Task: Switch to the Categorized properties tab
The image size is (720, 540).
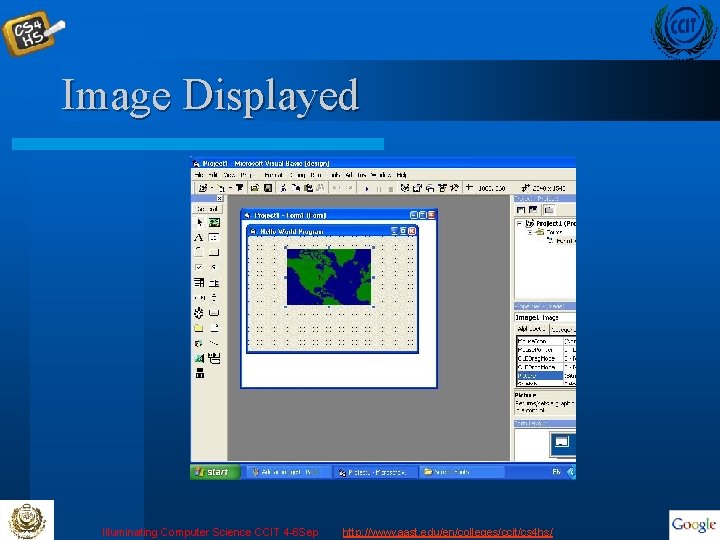Action: [562, 330]
